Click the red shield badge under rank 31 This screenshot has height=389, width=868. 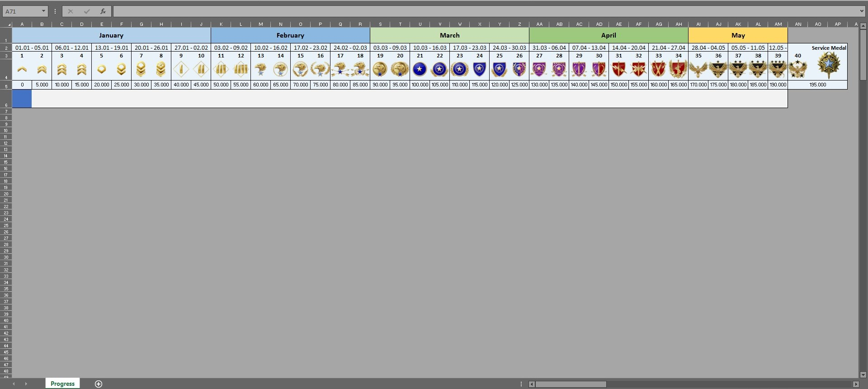(x=618, y=69)
